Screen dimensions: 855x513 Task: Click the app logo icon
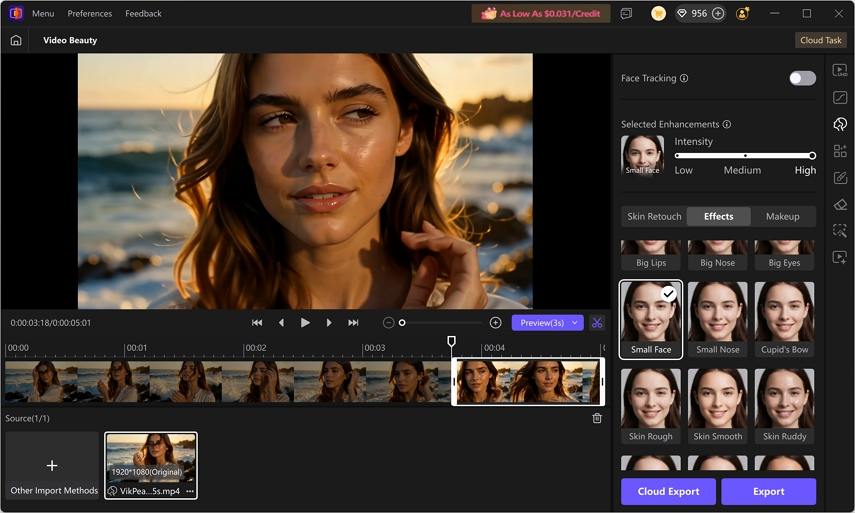pos(16,13)
